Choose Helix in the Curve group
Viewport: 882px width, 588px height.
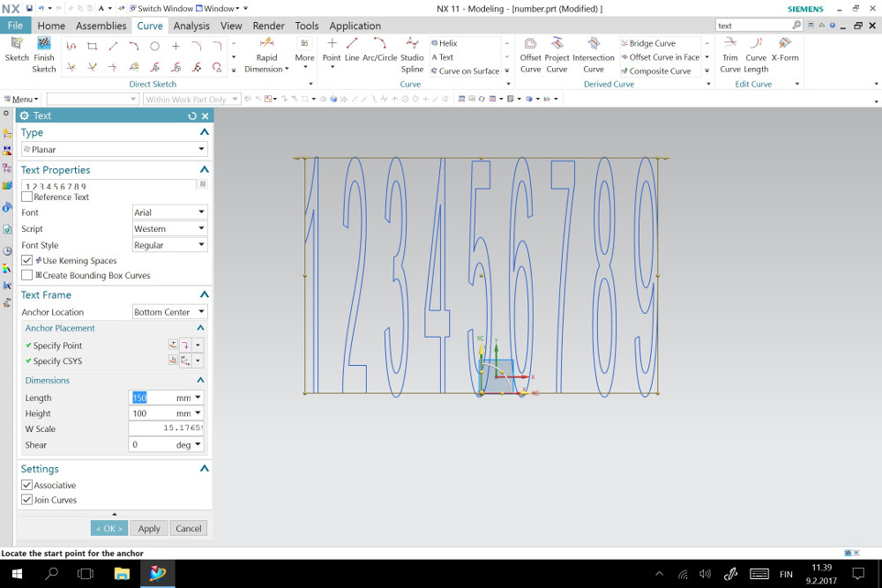coord(445,43)
